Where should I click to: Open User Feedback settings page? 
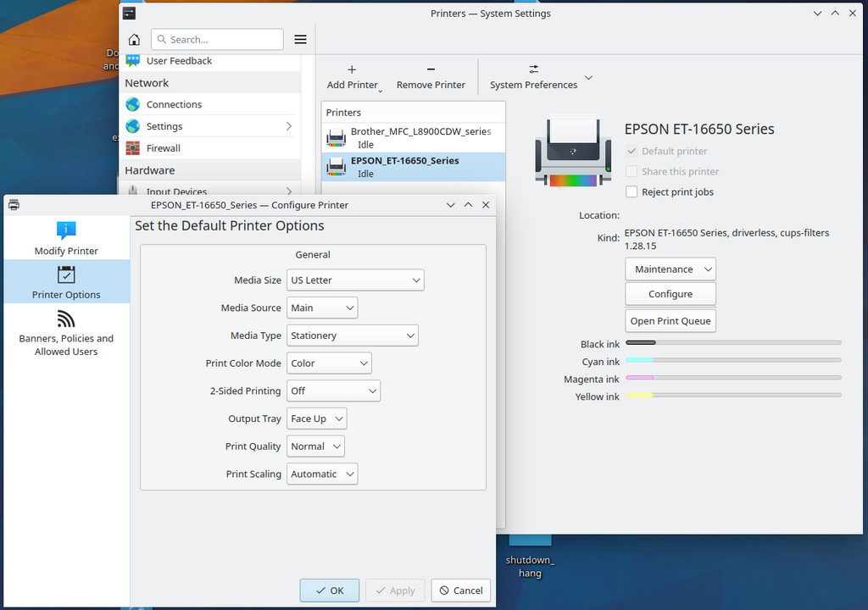pyautogui.click(x=210, y=61)
